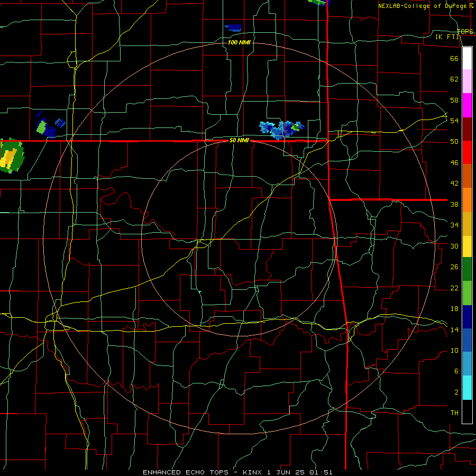Screen dimensions: 476x476
Task: Click the legend value "30"
Action: tap(454, 246)
